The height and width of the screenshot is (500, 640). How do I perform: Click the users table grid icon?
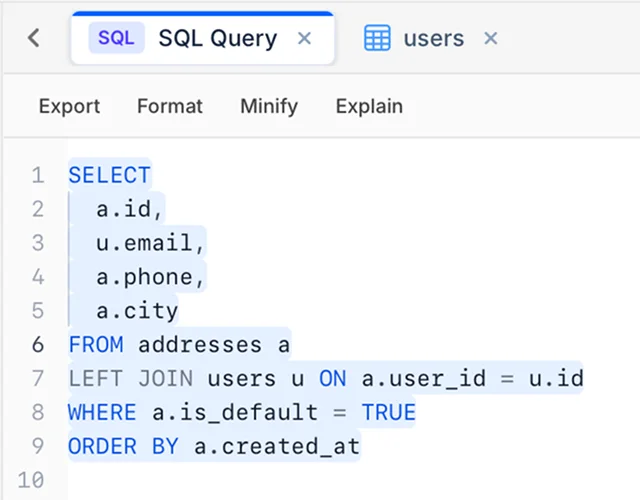click(377, 38)
